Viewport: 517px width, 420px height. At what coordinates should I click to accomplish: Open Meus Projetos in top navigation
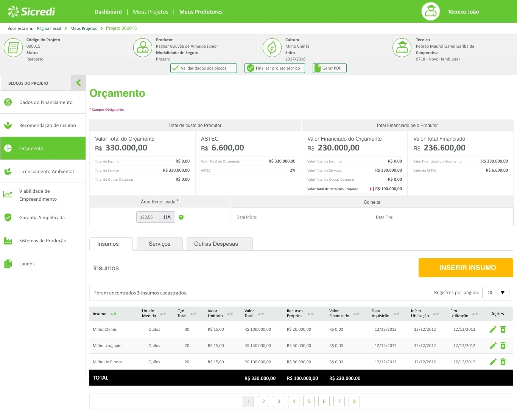click(x=151, y=12)
